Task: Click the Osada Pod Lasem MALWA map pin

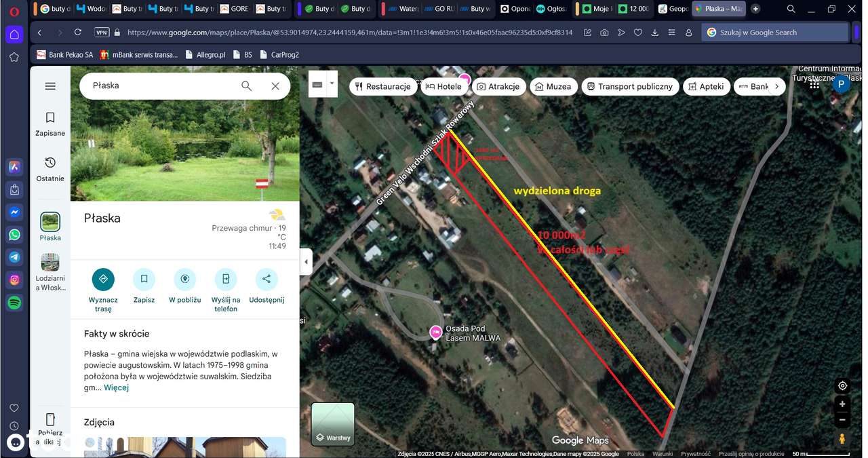Action: click(435, 332)
